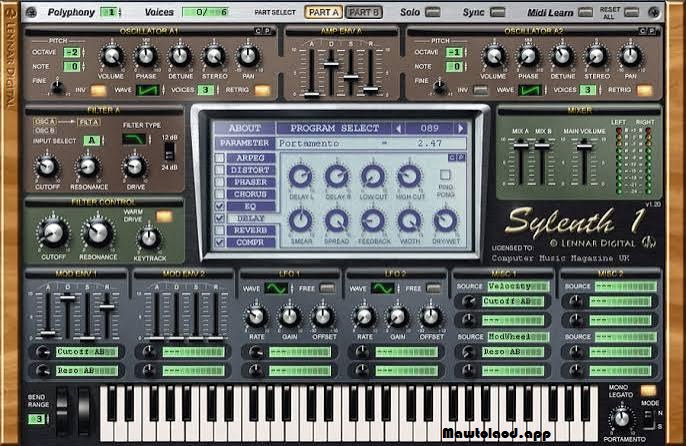Select the REVERB effect tab
The width and height of the screenshot is (686, 446).
(251, 230)
